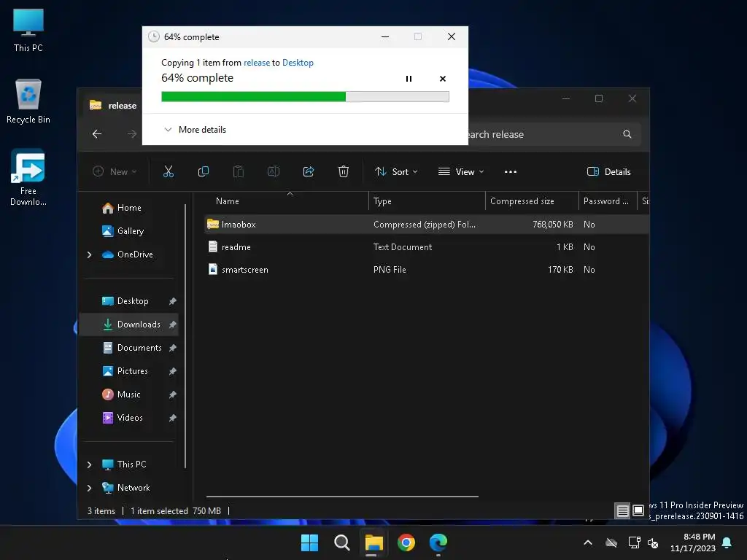Image resolution: width=747 pixels, height=560 pixels.
Task: Open the New item dropdown
Action: click(115, 172)
